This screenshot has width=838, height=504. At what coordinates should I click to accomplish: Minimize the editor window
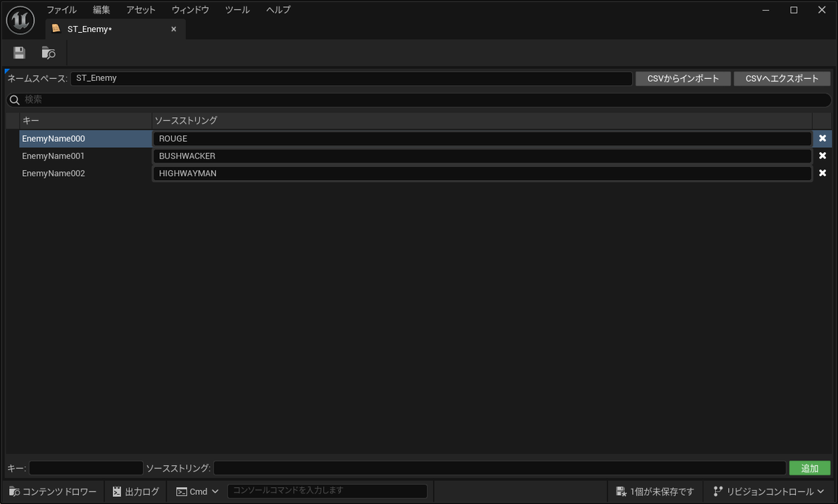pyautogui.click(x=766, y=10)
